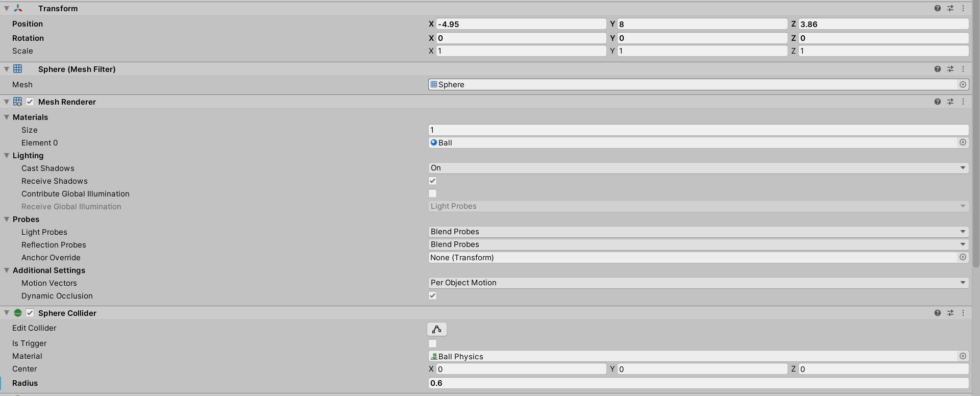Collapse the Probes section

7,219
